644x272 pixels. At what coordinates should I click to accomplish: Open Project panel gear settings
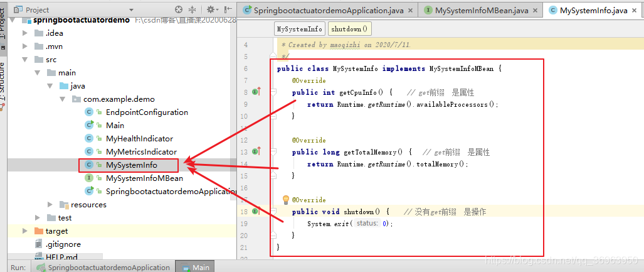click(x=212, y=9)
